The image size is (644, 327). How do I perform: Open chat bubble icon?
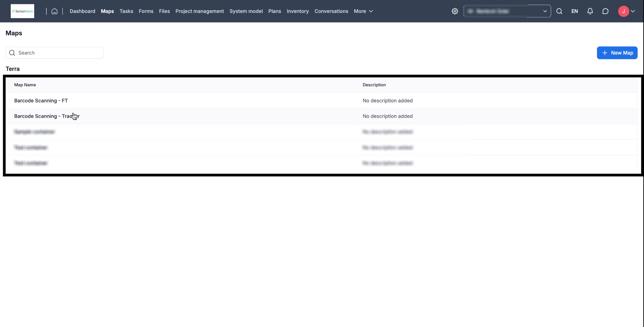tap(605, 11)
